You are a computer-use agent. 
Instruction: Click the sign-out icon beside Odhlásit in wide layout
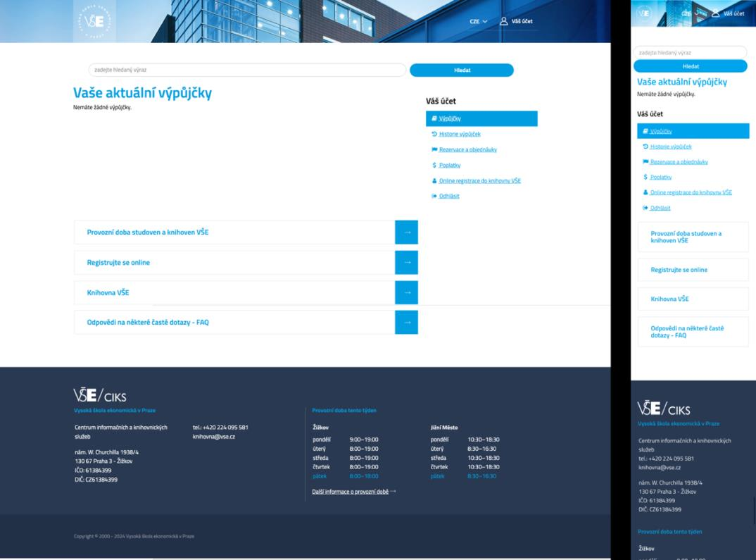[434, 196]
